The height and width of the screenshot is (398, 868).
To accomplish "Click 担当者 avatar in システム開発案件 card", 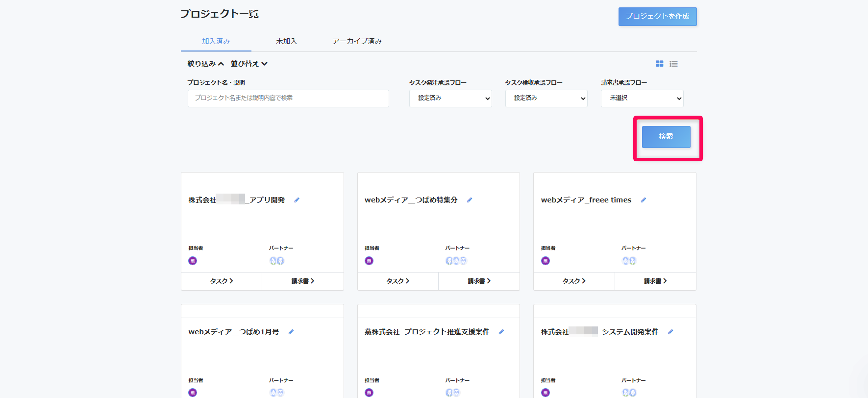I will pyautogui.click(x=546, y=393).
